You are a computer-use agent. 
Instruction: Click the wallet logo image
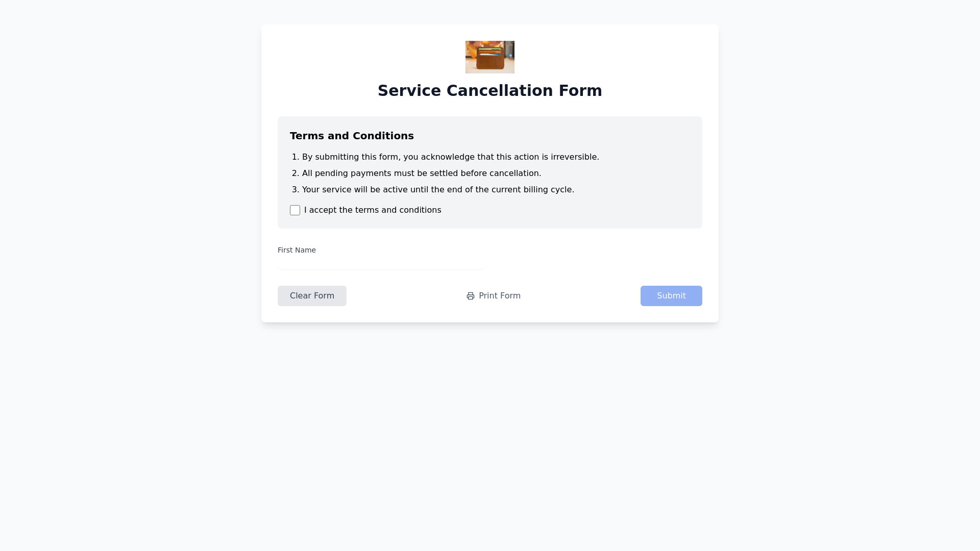pyautogui.click(x=490, y=57)
